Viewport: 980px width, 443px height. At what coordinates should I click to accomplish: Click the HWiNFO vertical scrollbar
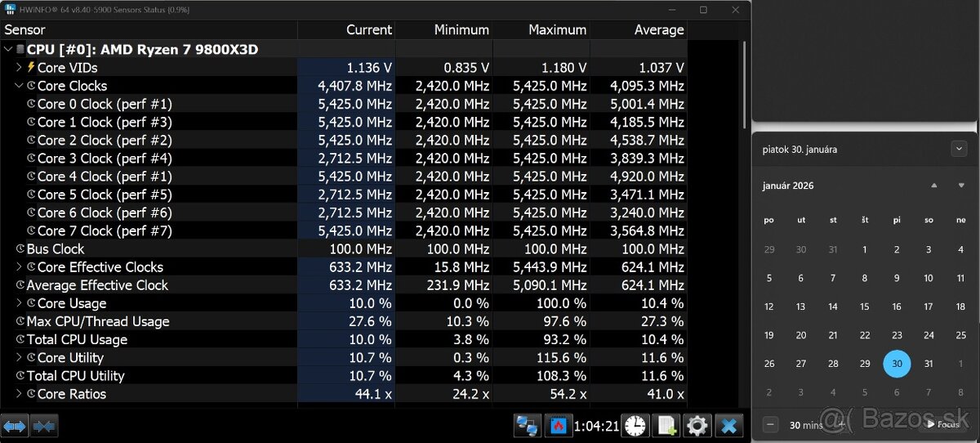click(x=744, y=86)
